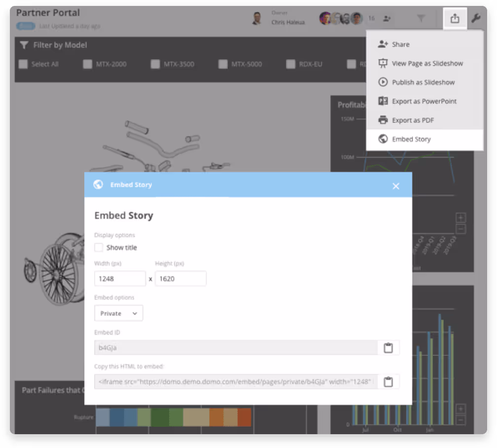The height and width of the screenshot is (448, 497).
Task: Zoom in on the upper Profitability chart
Action: coord(461,218)
